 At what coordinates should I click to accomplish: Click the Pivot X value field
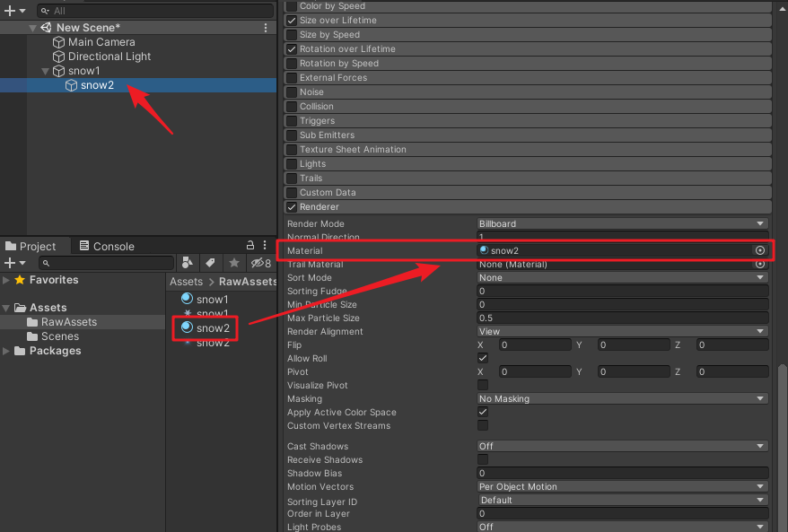tap(535, 371)
